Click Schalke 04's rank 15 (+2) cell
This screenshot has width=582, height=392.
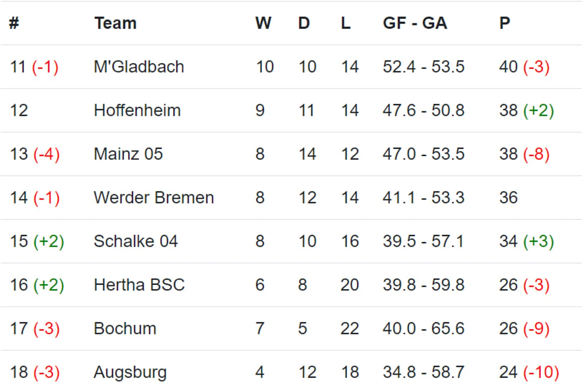[x=37, y=241]
